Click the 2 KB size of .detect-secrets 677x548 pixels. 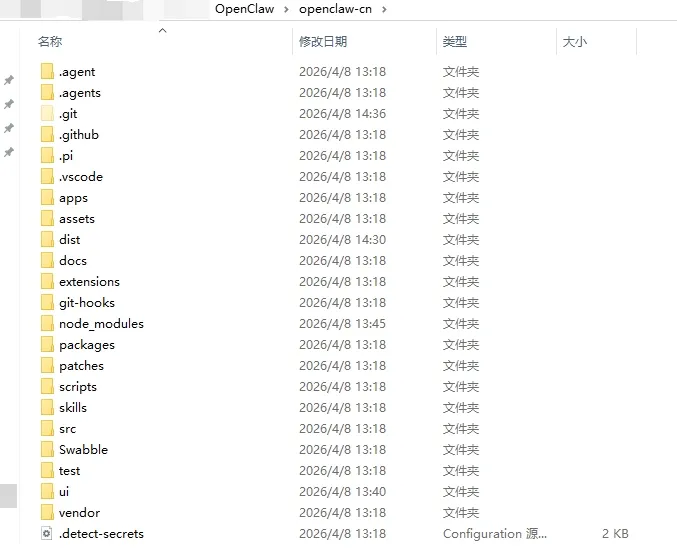click(x=615, y=534)
